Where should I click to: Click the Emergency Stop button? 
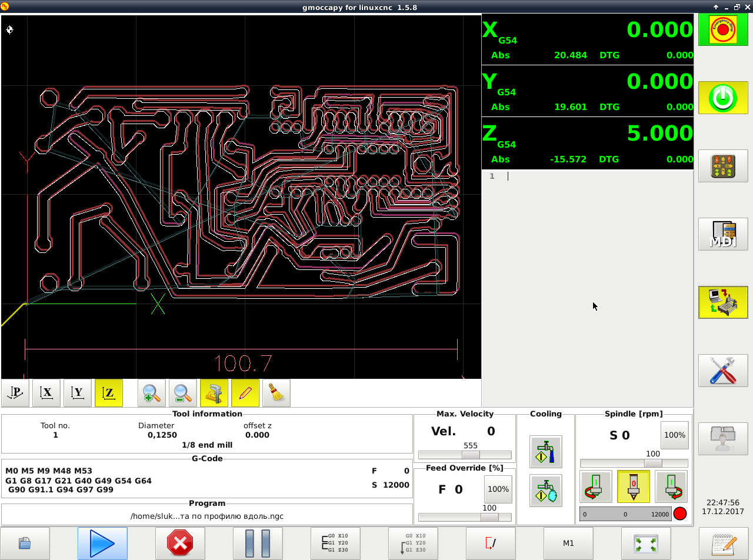722,29
